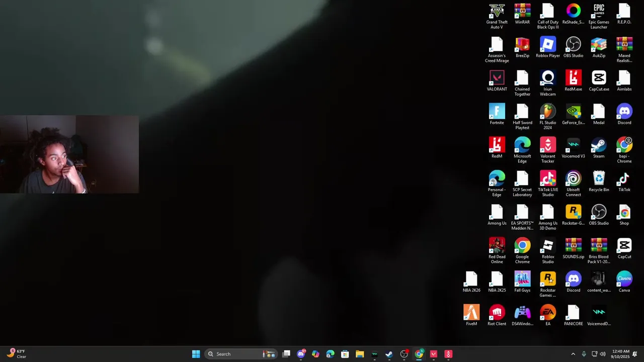Screen dimensions: 644x362
Task: Launch Red Dead Online from the desktop
Action: pos(497,251)
